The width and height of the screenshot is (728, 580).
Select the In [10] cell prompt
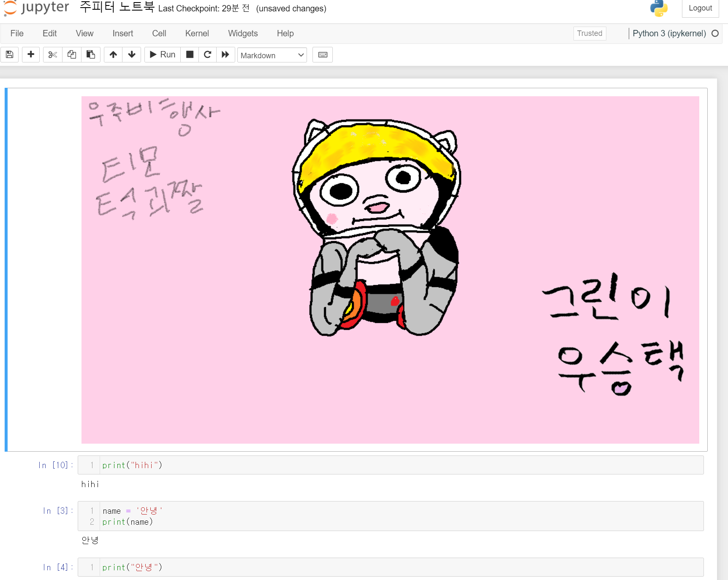[56, 465]
